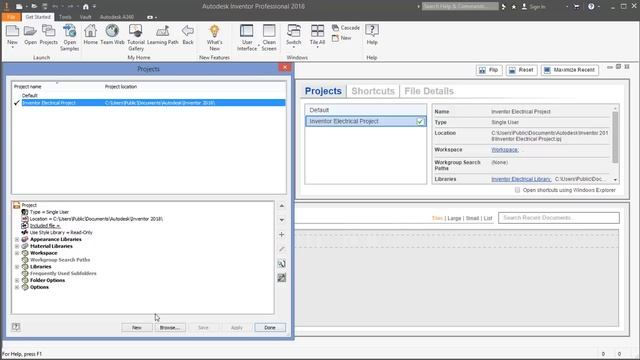The image size is (640, 360).
Task: Open What's New lightbulb icon
Action: pyautogui.click(x=214, y=31)
